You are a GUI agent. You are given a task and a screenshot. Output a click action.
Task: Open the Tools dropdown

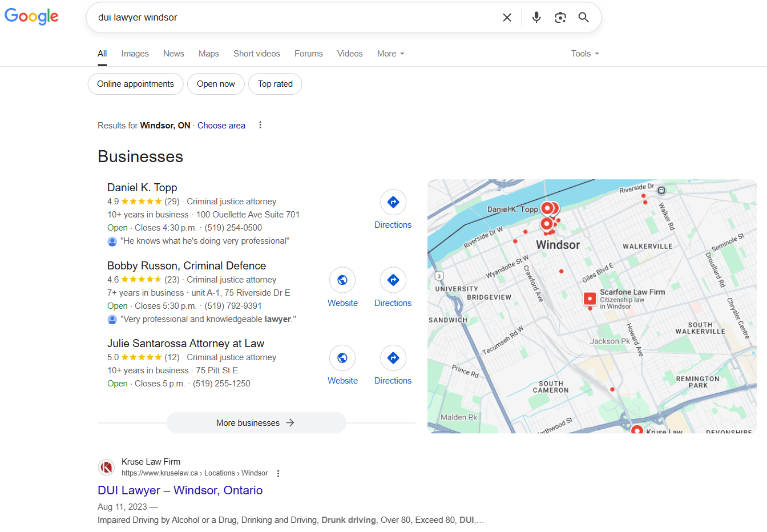585,54
